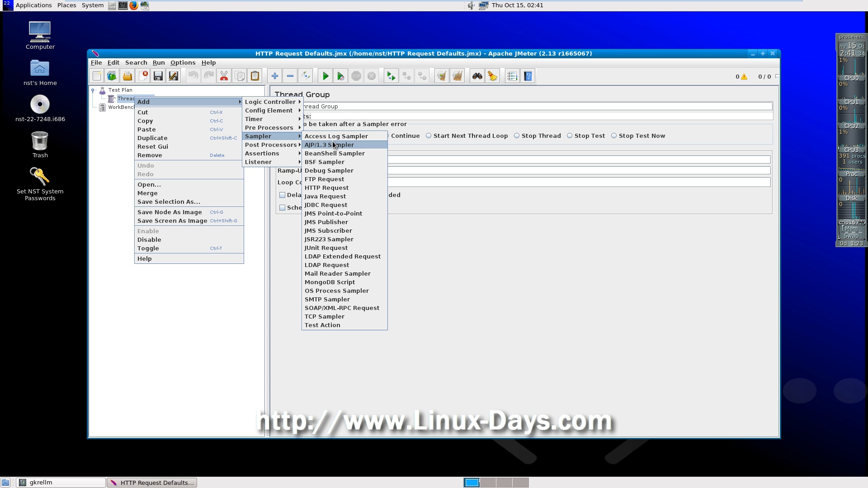Image resolution: width=868 pixels, height=488 pixels.
Task: Click the Stop test icon
Action: click(356, 76)
